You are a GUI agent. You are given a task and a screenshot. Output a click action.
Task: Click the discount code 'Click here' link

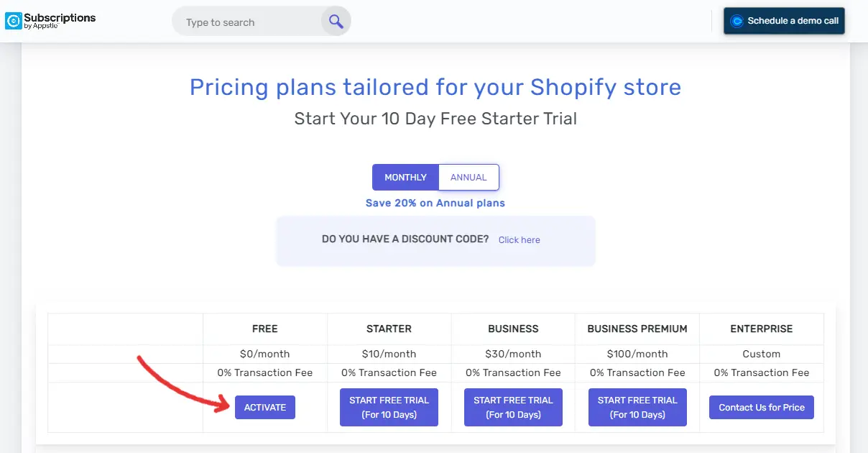tap(520, 240)
